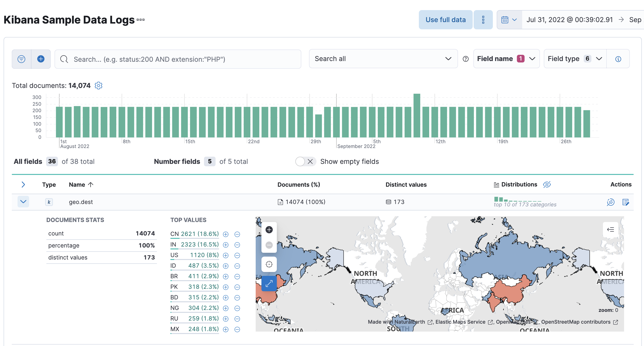644x346 pixels.
Task: Select the date range picker menu
Action: pos(508,20)
